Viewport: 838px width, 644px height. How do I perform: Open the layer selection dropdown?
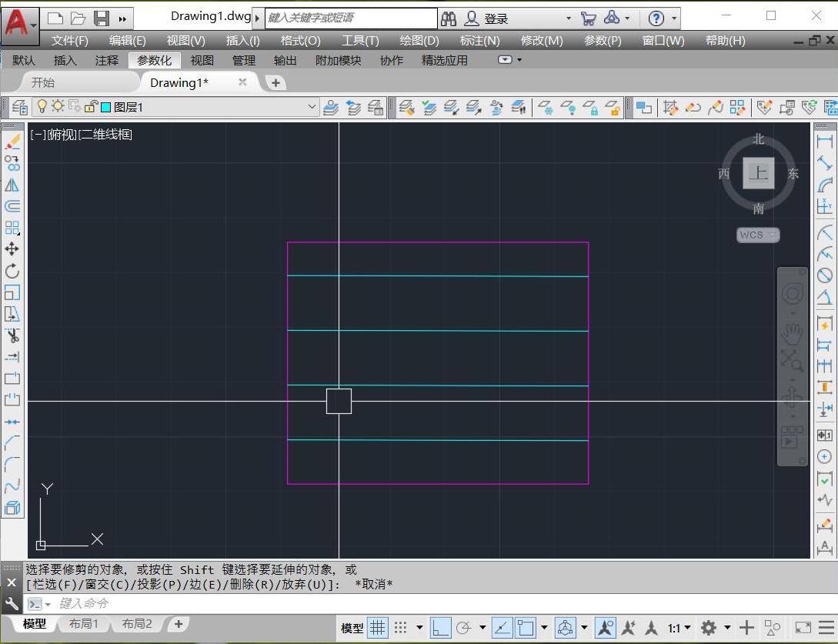[312, 107]
